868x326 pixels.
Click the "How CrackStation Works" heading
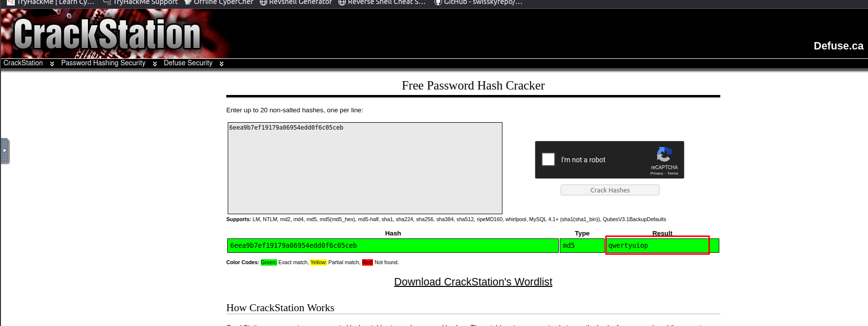pyautogui.click(x=280, y=308)
